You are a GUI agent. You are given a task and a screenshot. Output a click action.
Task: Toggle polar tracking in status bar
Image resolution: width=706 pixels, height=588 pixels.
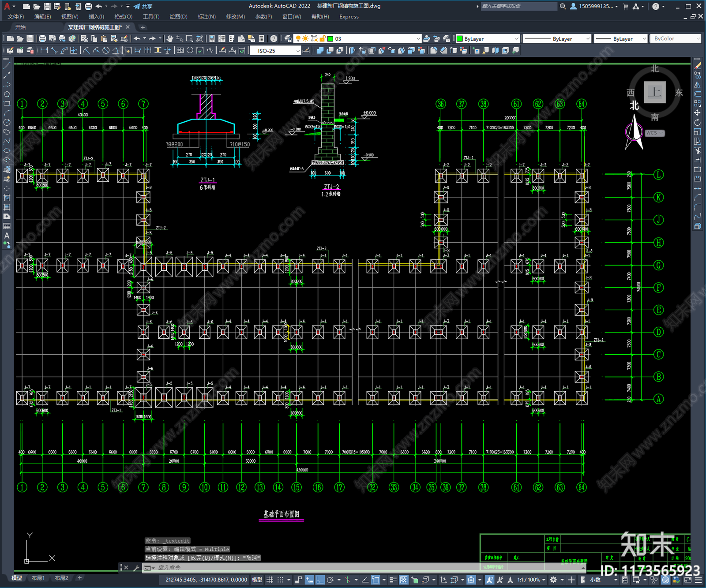pos(330,580)
